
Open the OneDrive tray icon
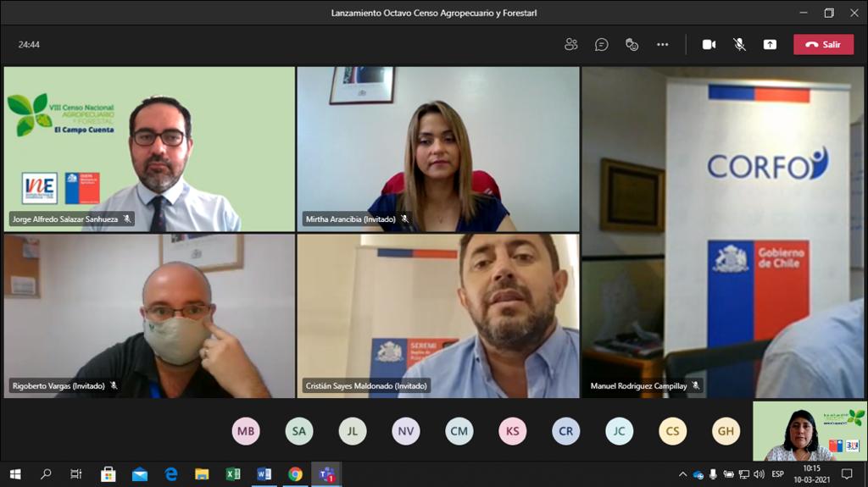(698, 475)
